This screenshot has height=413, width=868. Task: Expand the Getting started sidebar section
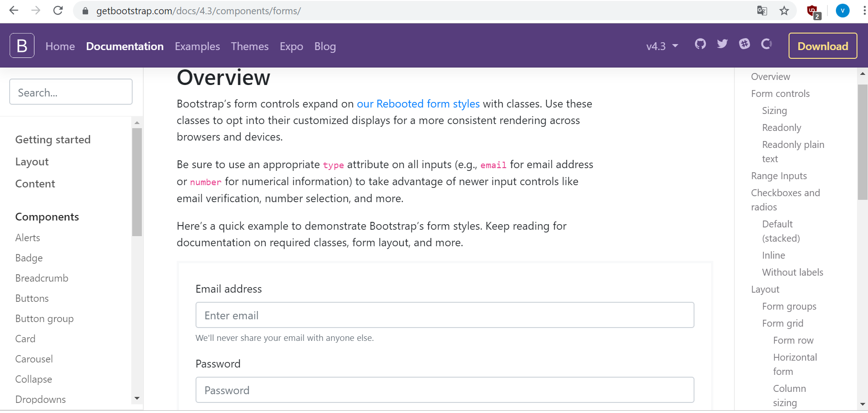pyautogui.click(x=53, y=140)
